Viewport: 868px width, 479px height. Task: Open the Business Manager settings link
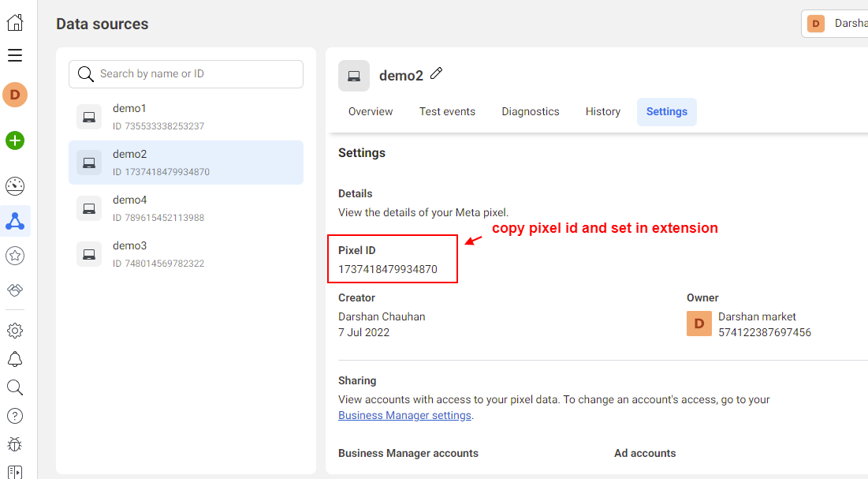[404, 415]
